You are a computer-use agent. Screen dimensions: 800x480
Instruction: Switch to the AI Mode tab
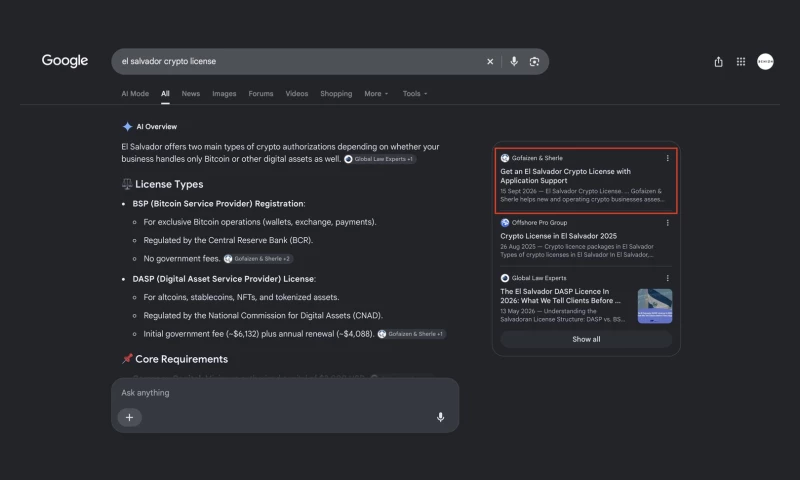pyautogui.click(x=135, y=94)
